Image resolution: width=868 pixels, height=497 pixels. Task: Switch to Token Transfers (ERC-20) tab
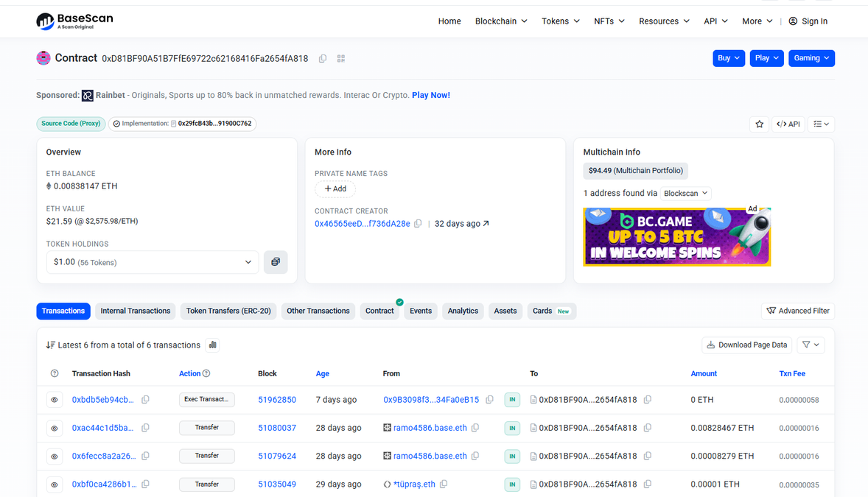click(228, 311)
